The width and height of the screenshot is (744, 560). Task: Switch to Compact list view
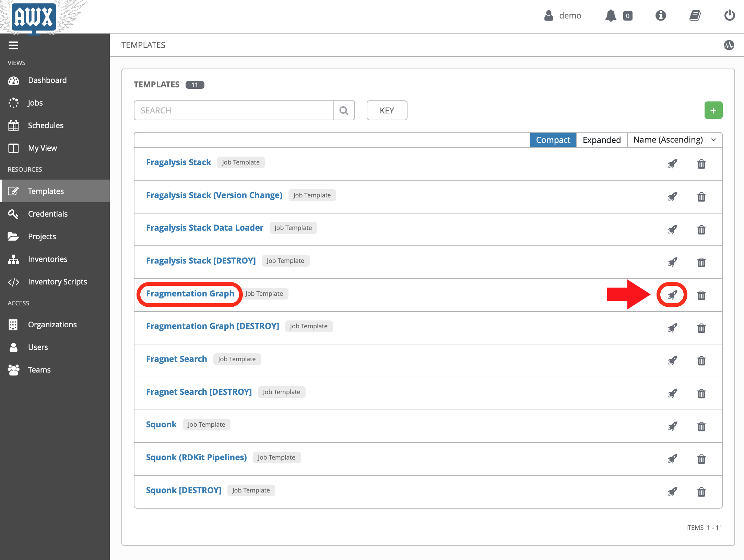point(553,140)
